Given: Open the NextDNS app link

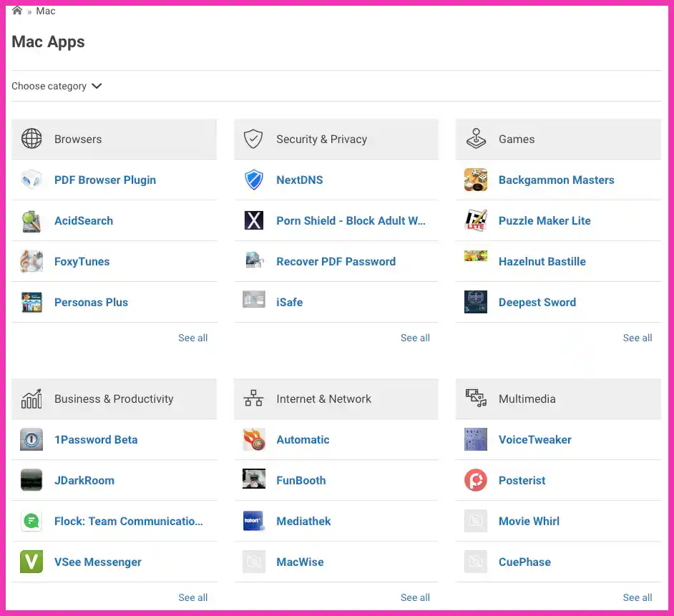Looking at the screenshot, I should pos(300,180).
